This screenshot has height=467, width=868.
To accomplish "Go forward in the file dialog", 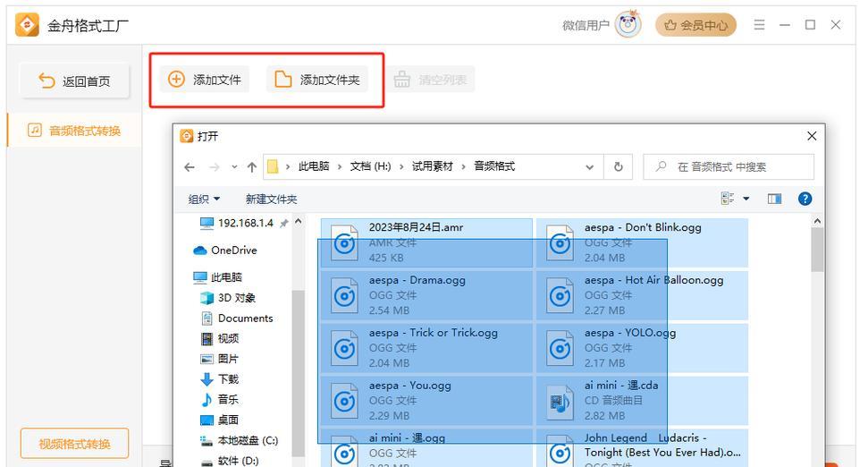I will tap(214, 166).
